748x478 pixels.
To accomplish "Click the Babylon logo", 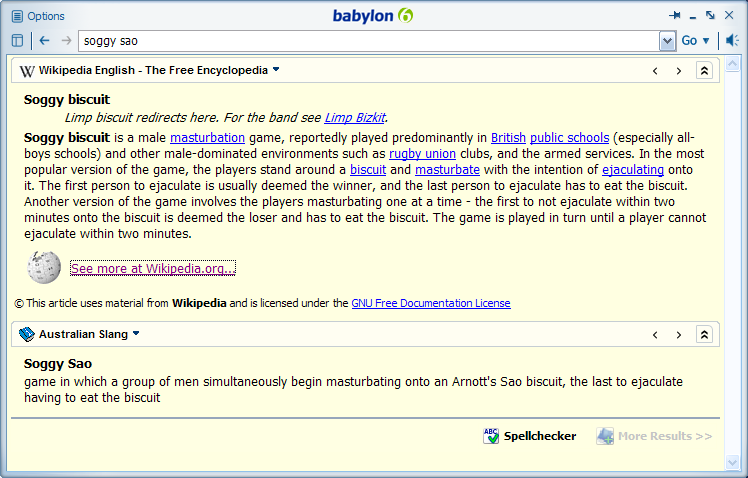I will [373, 16].
